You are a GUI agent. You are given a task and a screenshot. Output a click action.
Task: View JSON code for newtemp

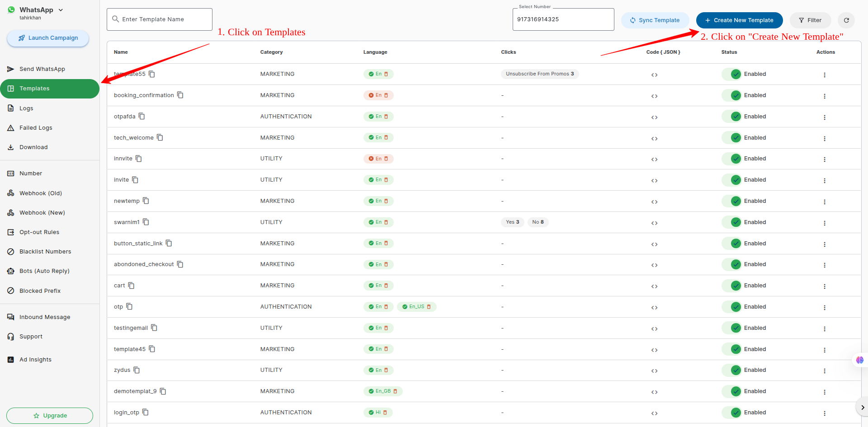click(654, 202)
